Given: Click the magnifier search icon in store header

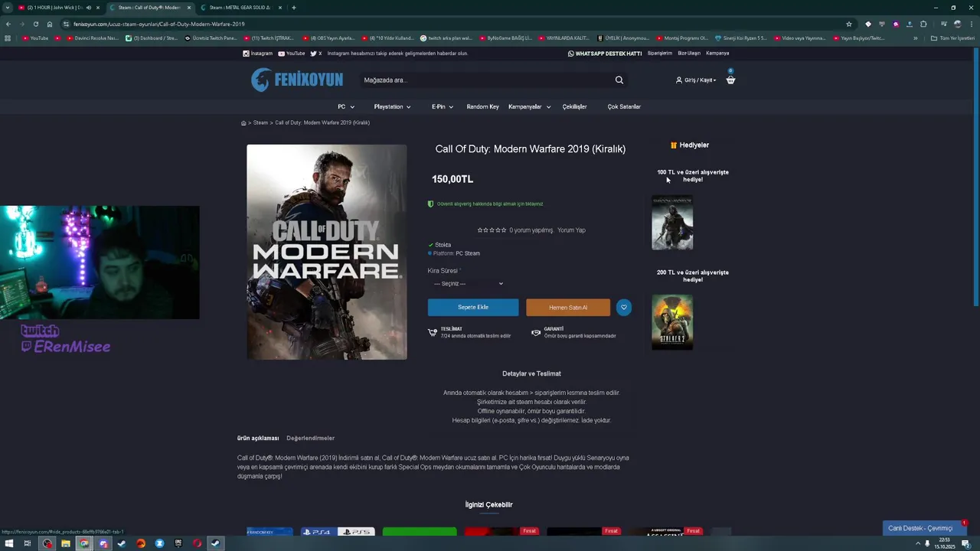Looking at the screenshot, I should 619,80.
